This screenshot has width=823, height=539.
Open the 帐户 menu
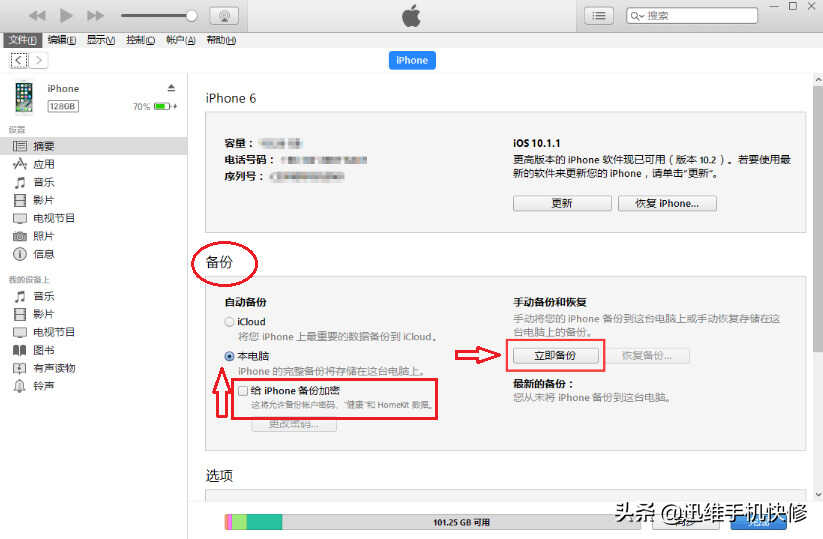[x=181, y=40]
